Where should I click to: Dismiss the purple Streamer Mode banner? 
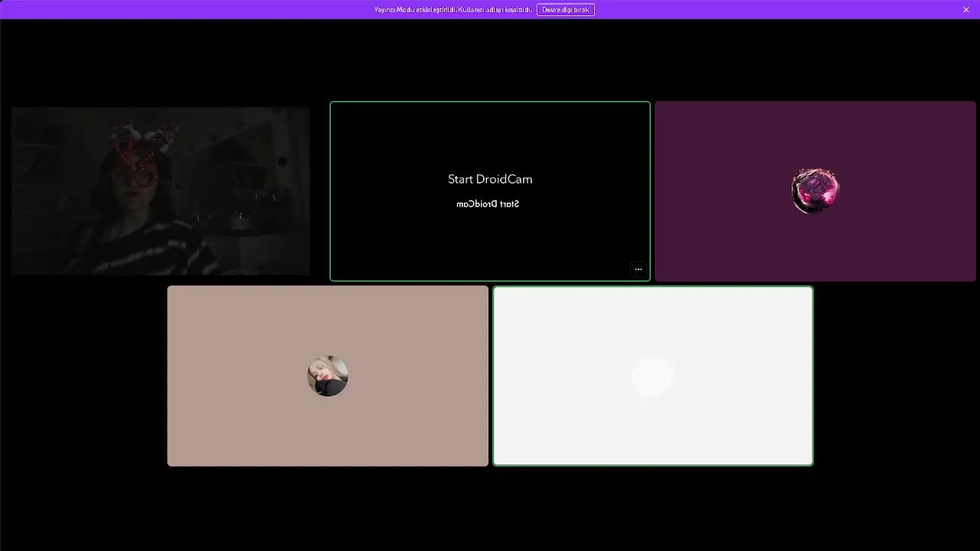point(966,9)
